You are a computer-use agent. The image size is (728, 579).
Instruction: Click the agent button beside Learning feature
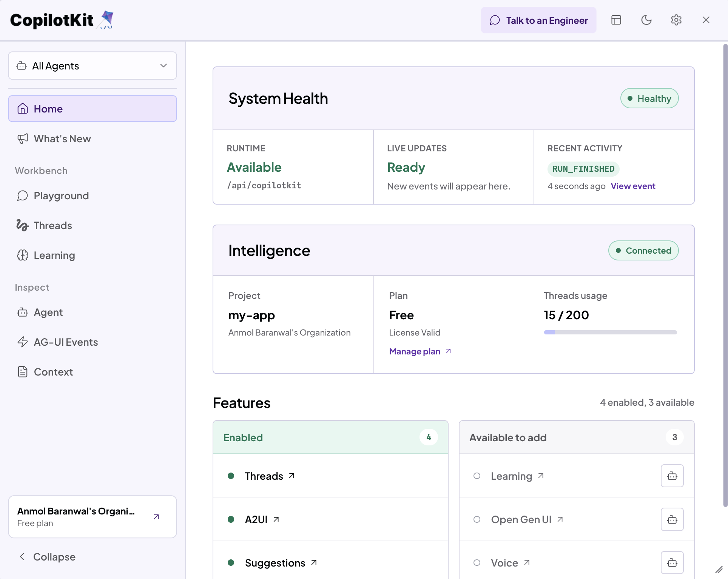(x=672, y=476)
